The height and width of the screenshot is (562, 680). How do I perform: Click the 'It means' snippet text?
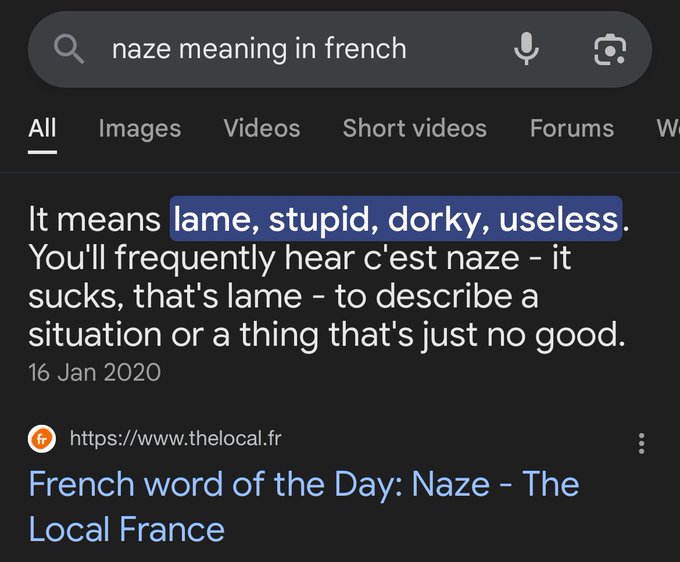tap(94, 218)
